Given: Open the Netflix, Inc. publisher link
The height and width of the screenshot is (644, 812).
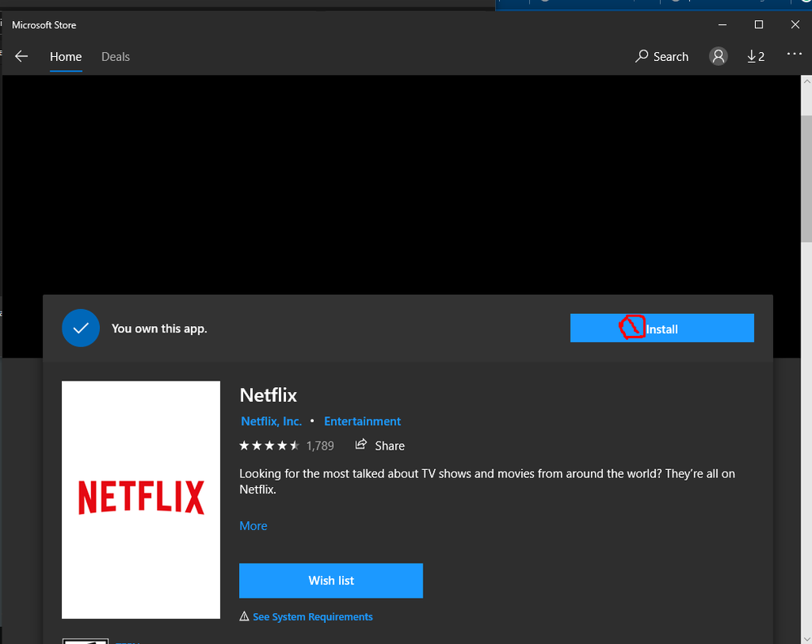Looking at the screenshot, I should tap(271, 421).
